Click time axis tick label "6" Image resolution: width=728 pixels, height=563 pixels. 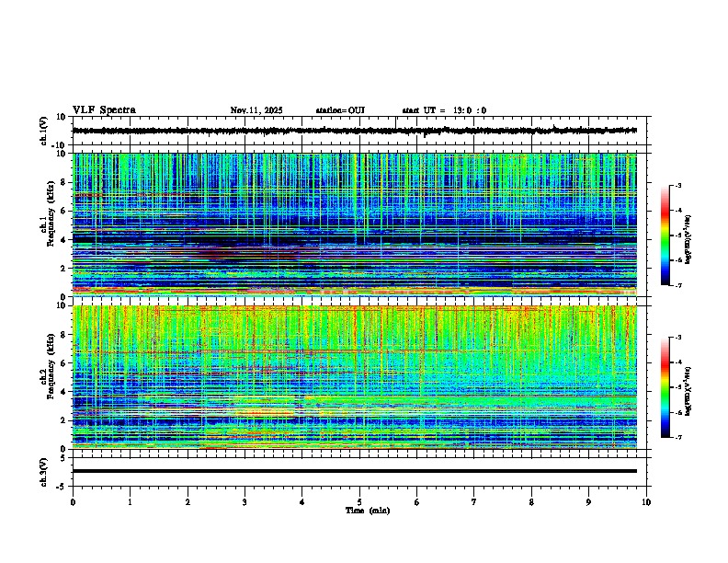417,502
